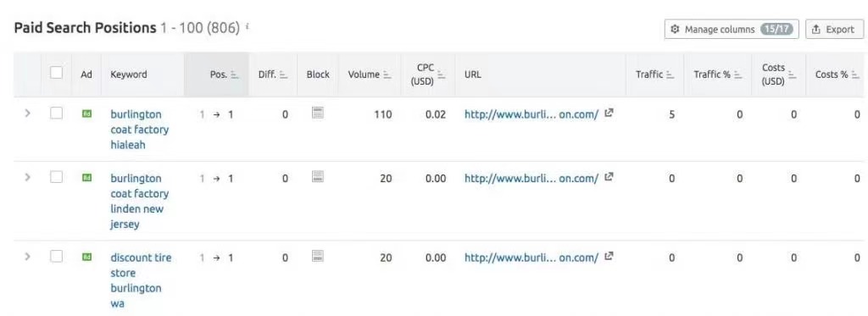Expand the burlington coat factory hialeah row
Viewport: 868px width, 316px height.
coord(27,114)
